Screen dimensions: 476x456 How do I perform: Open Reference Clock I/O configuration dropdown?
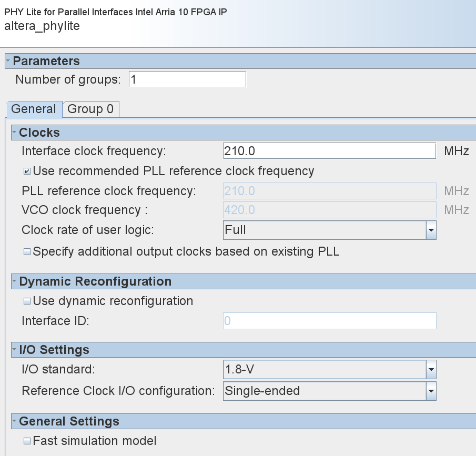pos(431,391)
